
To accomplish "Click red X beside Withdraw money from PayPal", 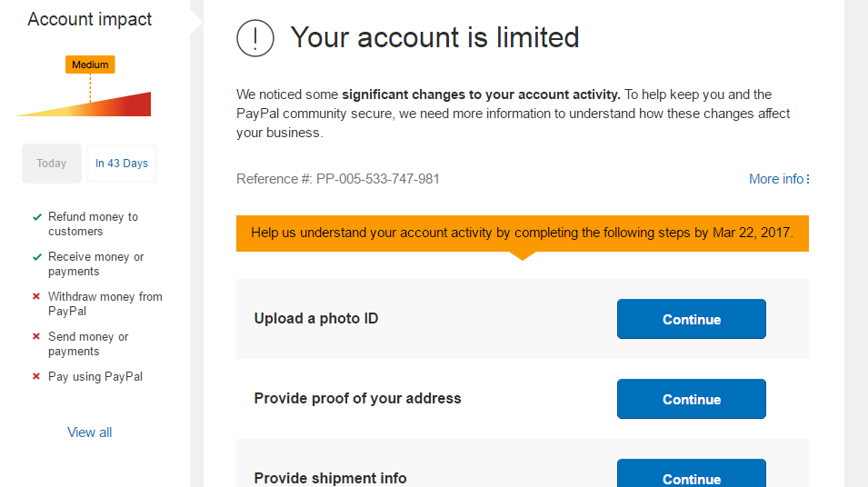I will click(x=36, y=296).
